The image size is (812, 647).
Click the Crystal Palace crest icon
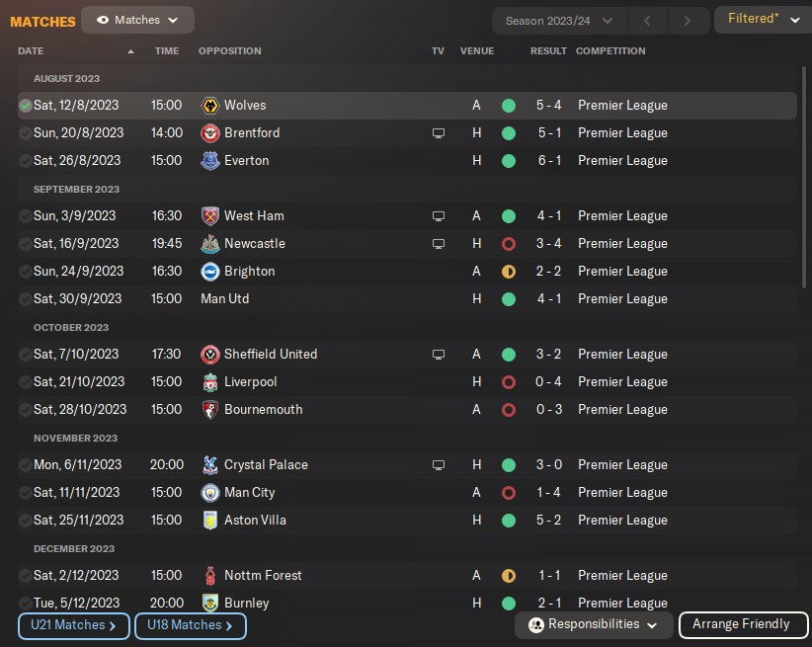pos(209,465)
